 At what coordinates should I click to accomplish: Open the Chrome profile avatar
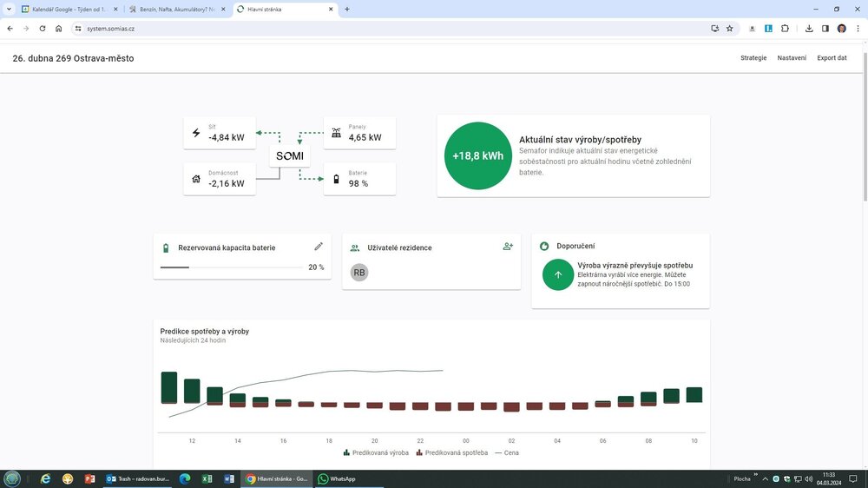tap(841, 29)
